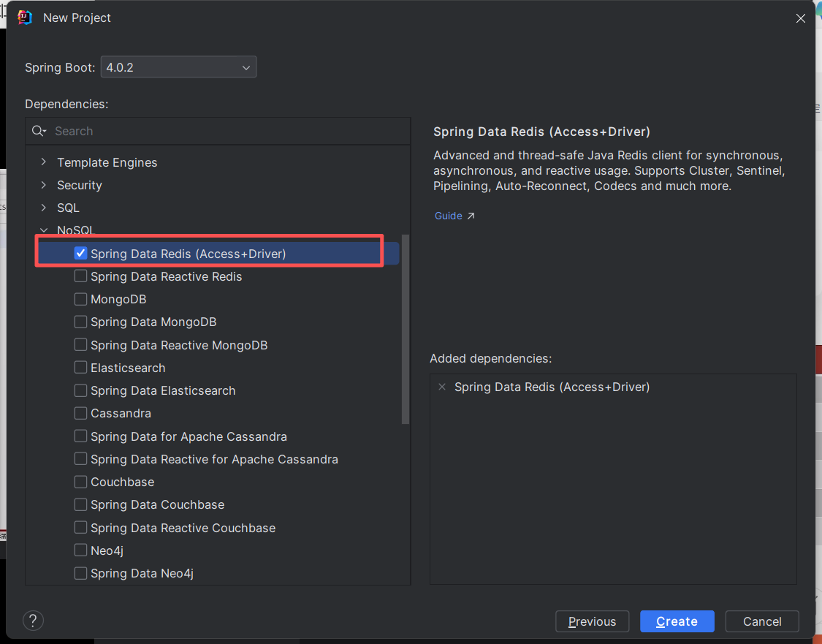
Task: Select Spring Data Reactive MongoDB checkbox
Action: click(x=80, y=344)
